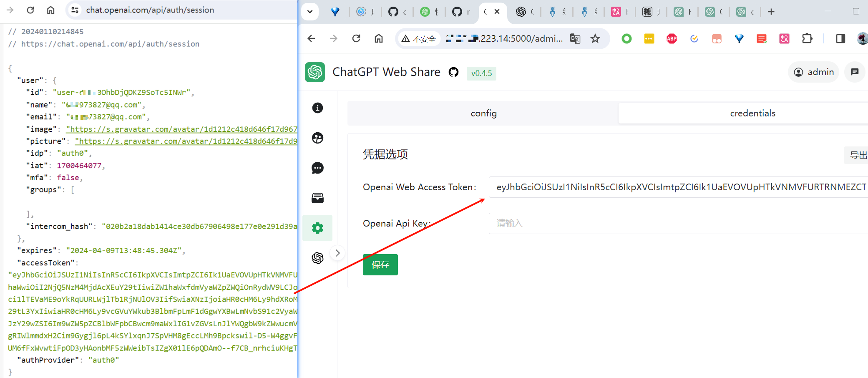The image size is (868, 378).
Task: Click the "mfa" false value
Action: coord(68,178)
